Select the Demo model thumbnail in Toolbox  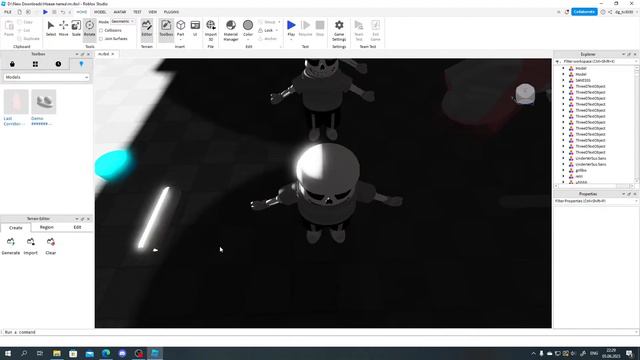(44, 102)
